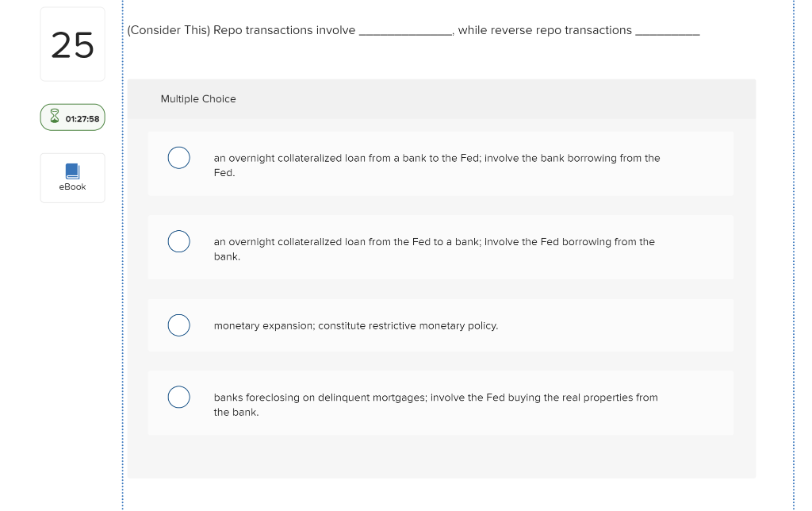The image size is (812, 511).
Task: Select the second answer's radio button
Action: (178, 240)
